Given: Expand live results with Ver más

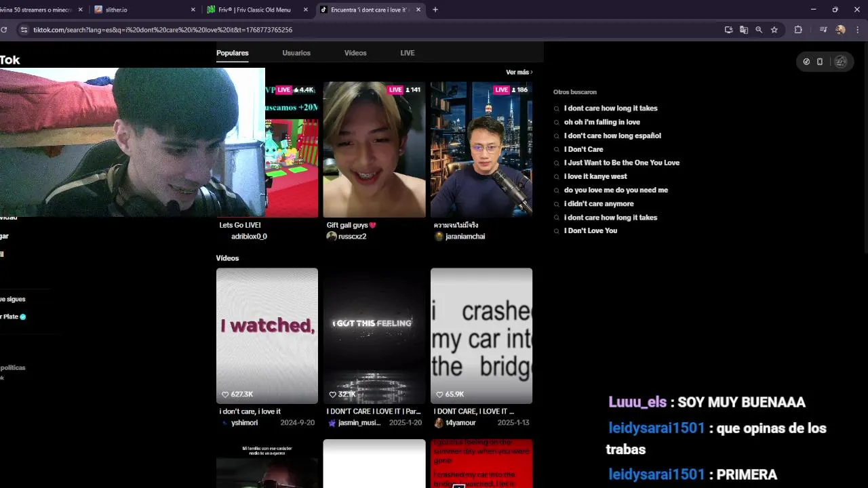Looking at the screenshot, I should coord(519,73).
